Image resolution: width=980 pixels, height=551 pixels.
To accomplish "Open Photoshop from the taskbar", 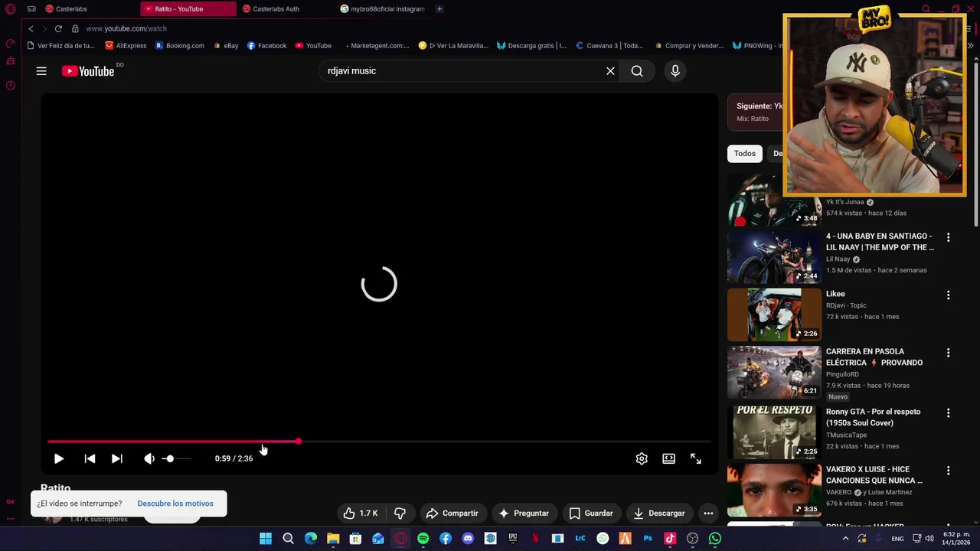I will (648, 539).
